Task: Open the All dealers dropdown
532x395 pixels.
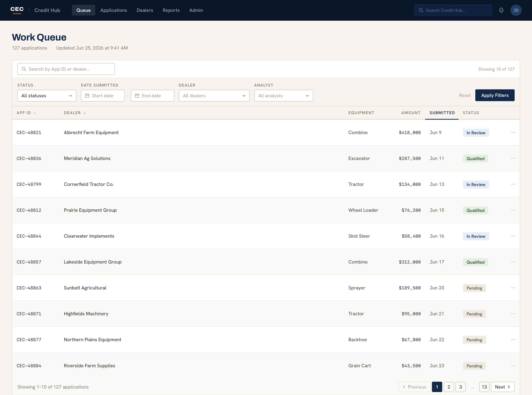Action: pos(214,96)
